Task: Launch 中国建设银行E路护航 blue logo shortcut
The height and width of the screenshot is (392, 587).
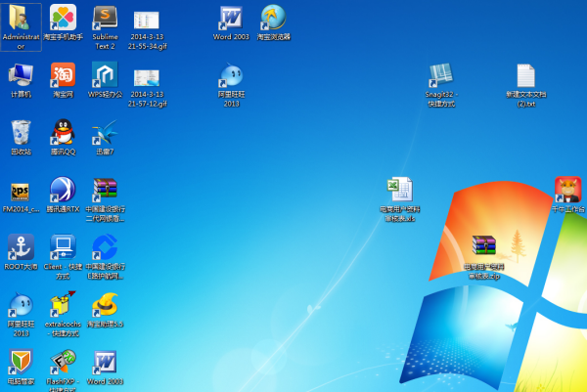Action: pos(106,257)
